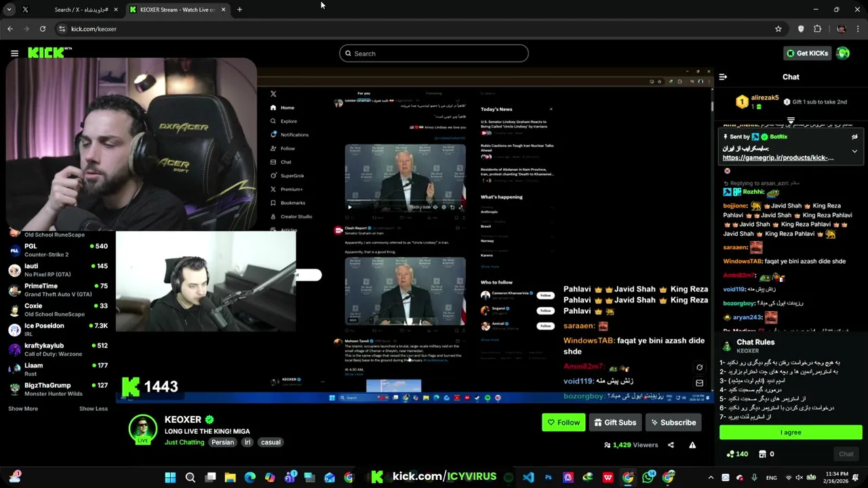This screenshot has width=868, height=488.
Task: Focus the Kick search field
Action: tap(434, 54)
